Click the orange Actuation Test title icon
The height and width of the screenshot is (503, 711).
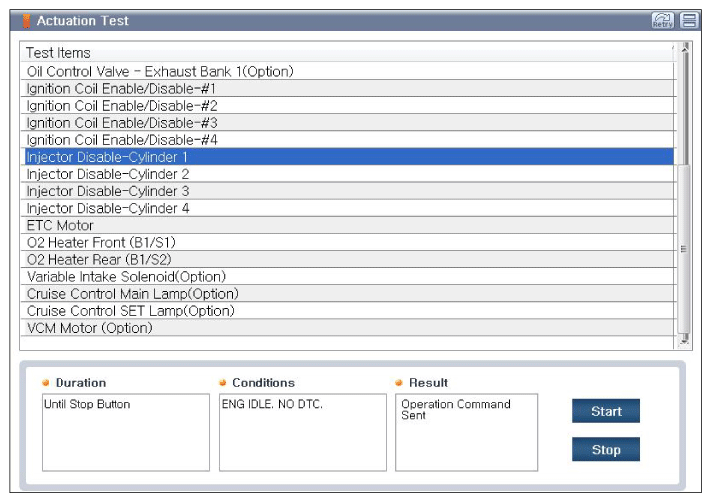26,21
